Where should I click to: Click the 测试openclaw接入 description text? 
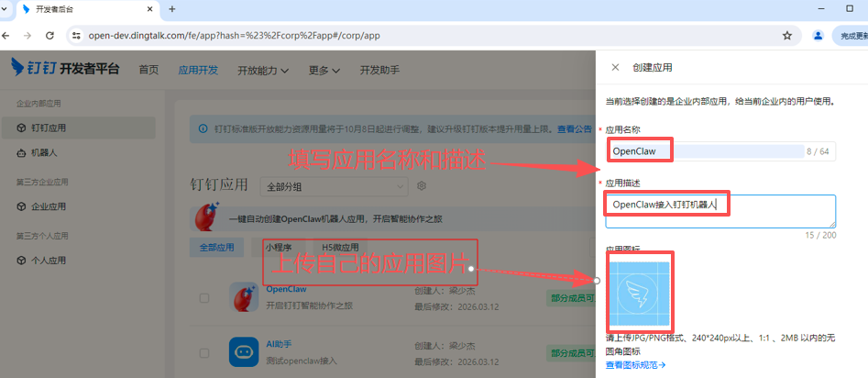click(302, 361)
